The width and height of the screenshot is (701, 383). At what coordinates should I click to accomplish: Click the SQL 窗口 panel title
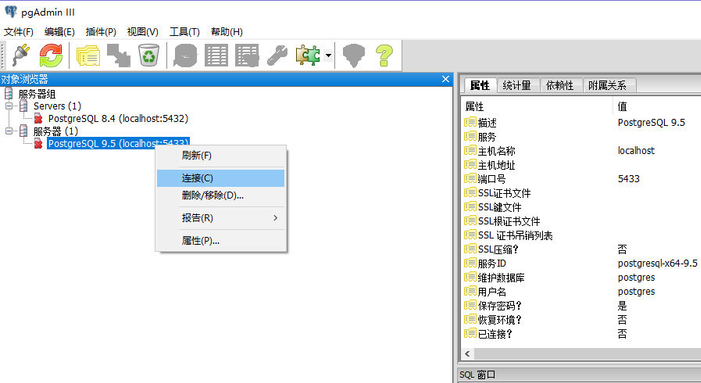pyautogui.click(x=477, y=375)
